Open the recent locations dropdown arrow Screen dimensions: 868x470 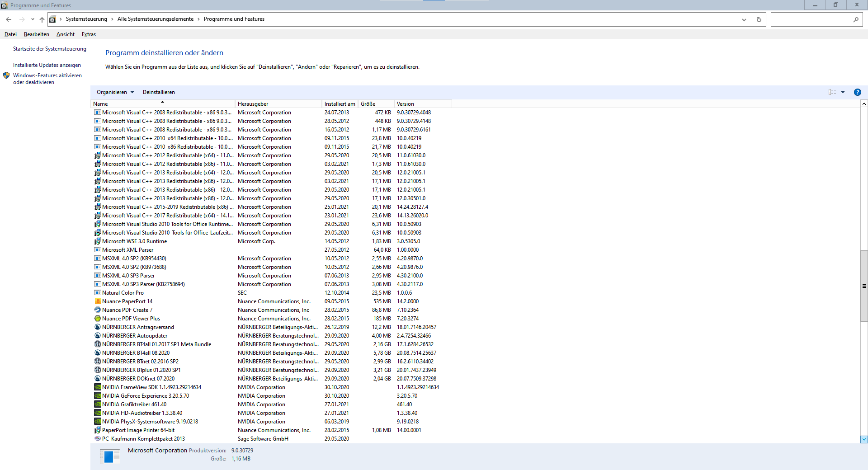pos(33,19)
